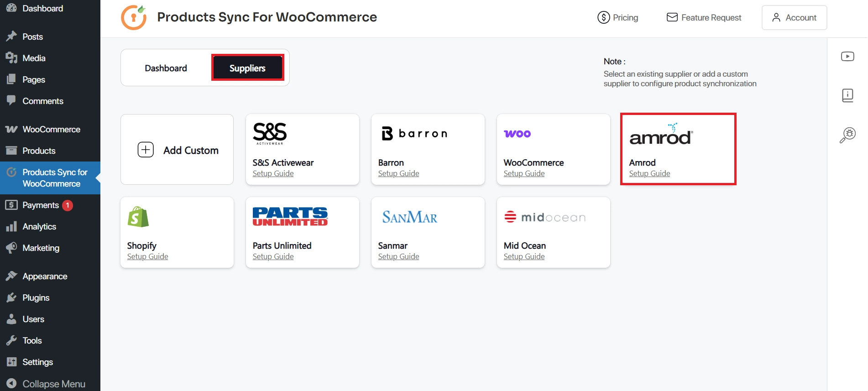
Task: Click the purple Woo logo
Action: [517, 133]
